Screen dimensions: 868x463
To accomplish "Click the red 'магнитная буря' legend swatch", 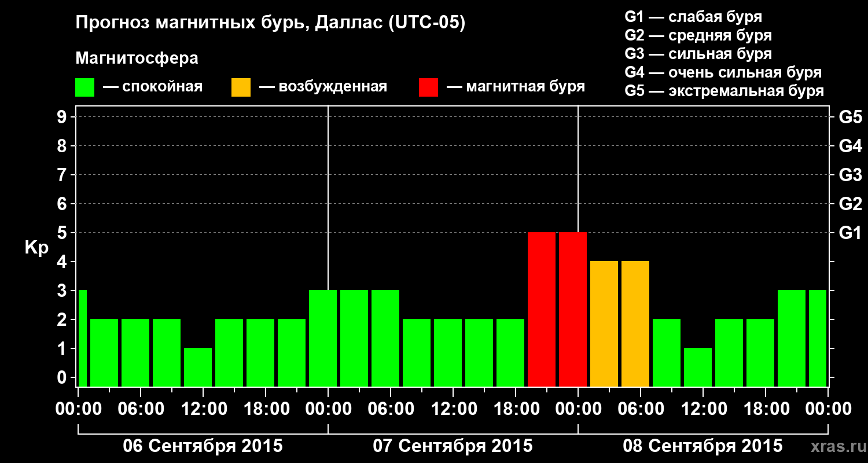I will pyautogui.click(x=428, y=87).
